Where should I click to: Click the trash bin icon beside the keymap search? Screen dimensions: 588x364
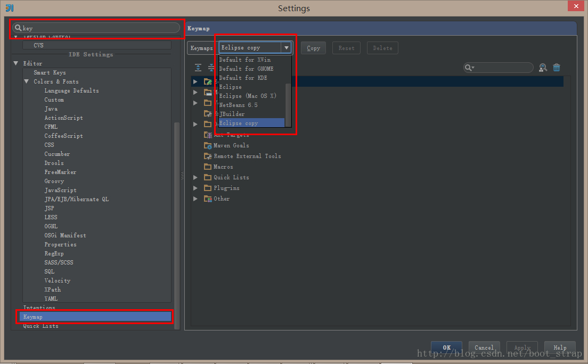pos(557,68)
